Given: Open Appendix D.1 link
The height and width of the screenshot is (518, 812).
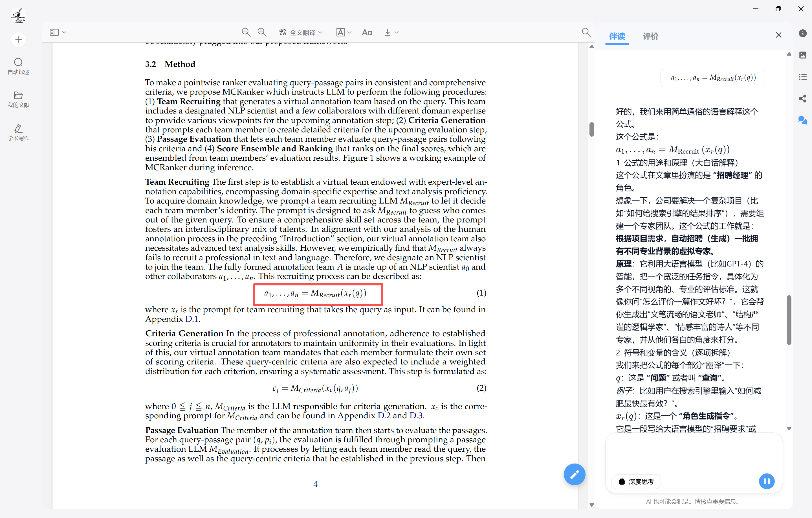Looking at the screenshot, I should point(192,319).
